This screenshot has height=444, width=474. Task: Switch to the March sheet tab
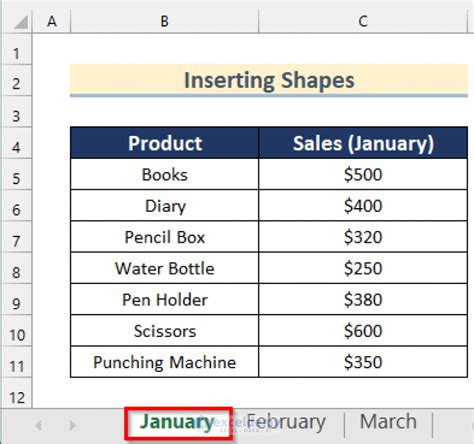[388, 423]
